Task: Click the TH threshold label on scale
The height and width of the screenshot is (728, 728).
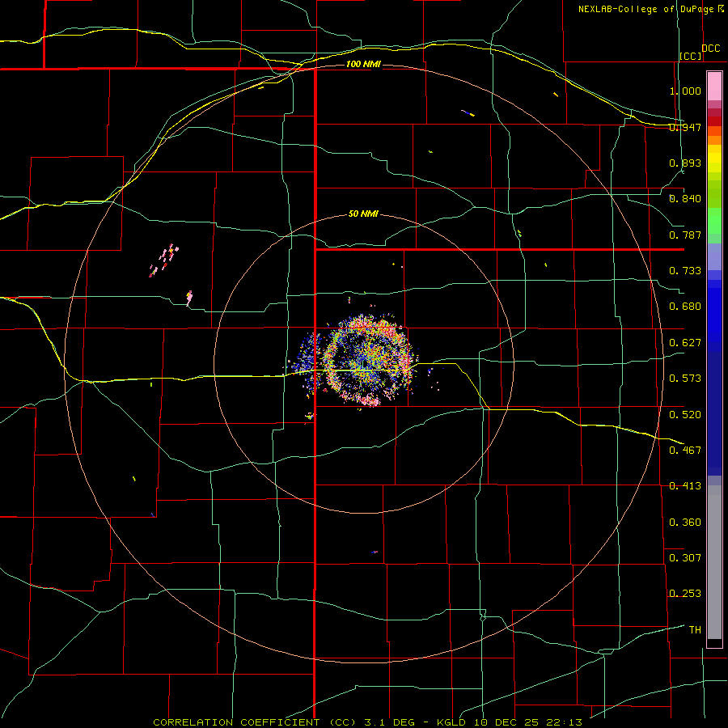Action: click(695, 630)
